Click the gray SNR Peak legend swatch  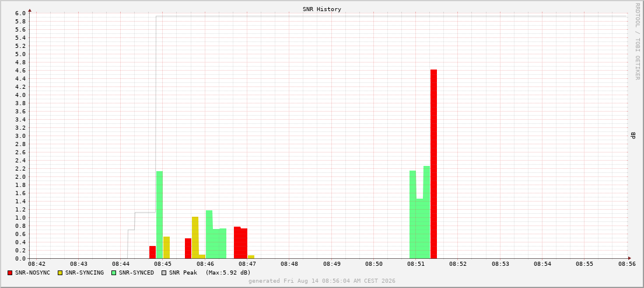(x=164, y=272)
